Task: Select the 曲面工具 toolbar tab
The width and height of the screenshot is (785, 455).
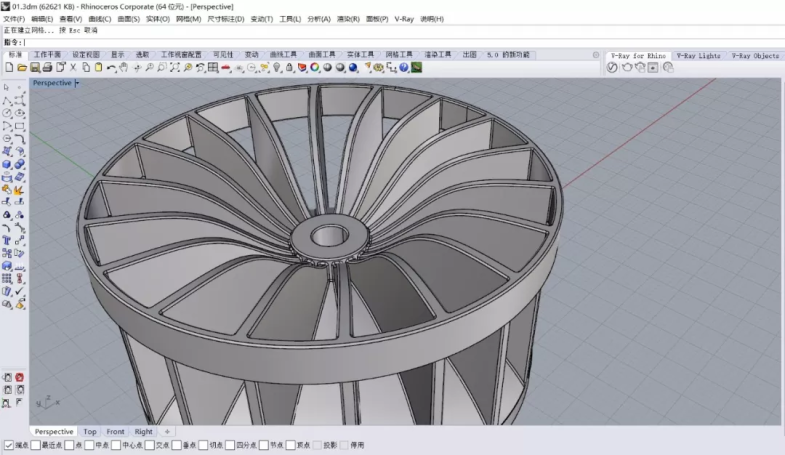Action: point(322,55)
